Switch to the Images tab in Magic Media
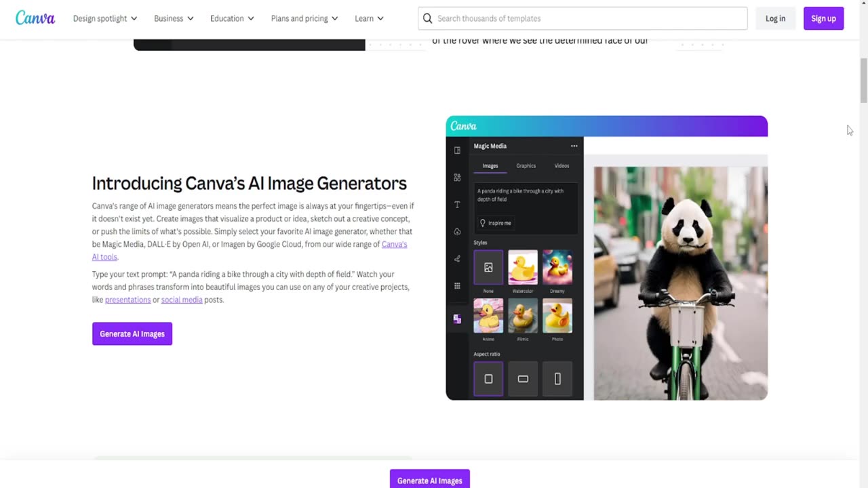 tap(490, 166)
